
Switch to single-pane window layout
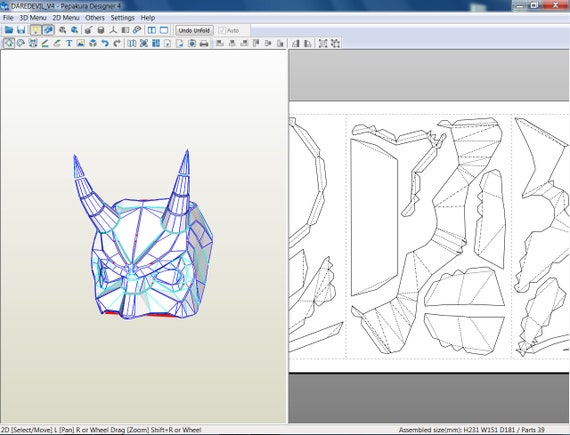coord(164,30)
